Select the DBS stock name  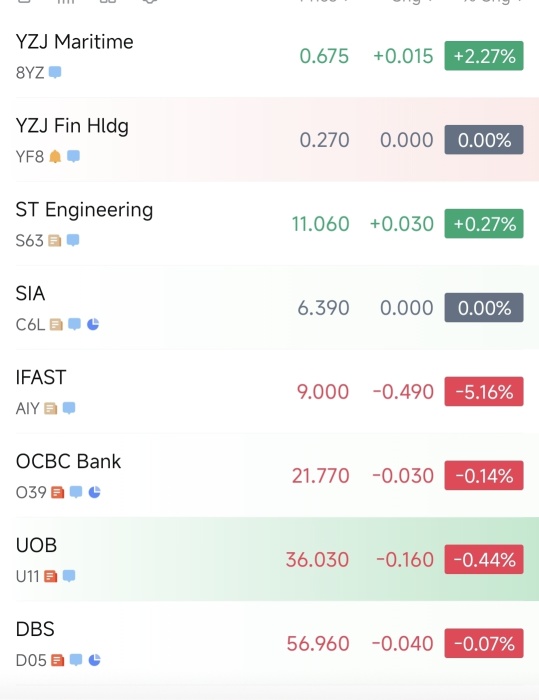[35, 629]
